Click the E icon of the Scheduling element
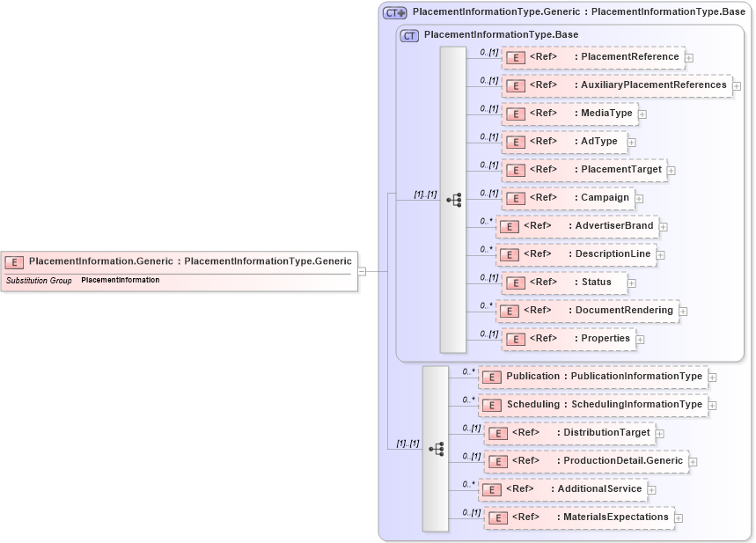 pyautogui.click(x=492, y=405)
